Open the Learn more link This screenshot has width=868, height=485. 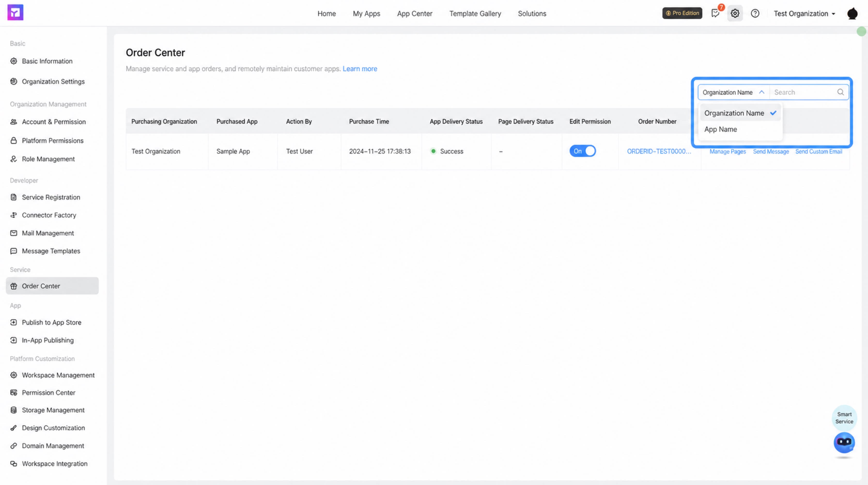point(360,69)
